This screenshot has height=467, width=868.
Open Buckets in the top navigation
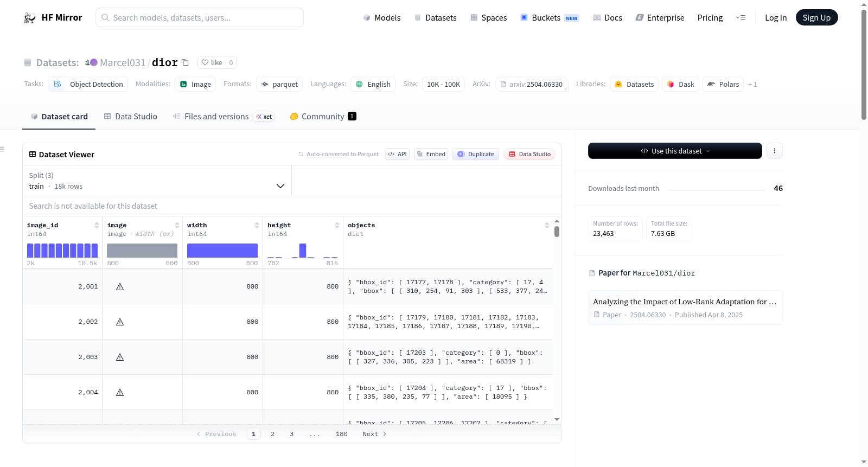550,18
